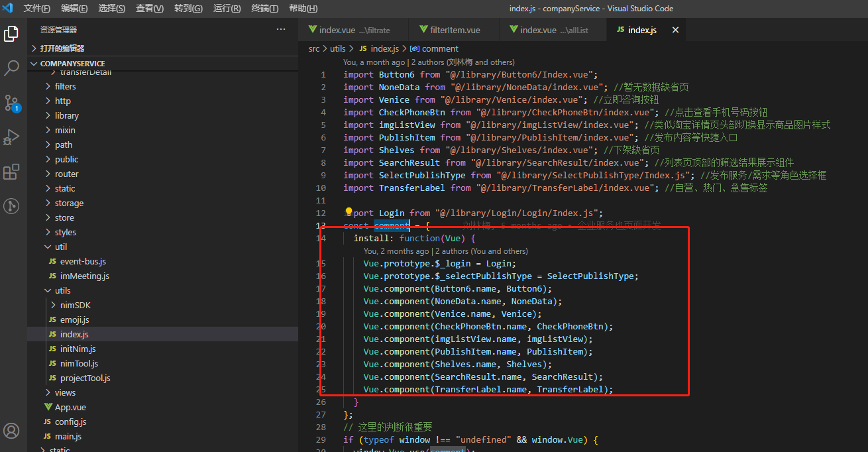The height and width of the screenshot is (452, 868).
Task: Click the Vue icon of App.vue
Action: click(48, 407)
